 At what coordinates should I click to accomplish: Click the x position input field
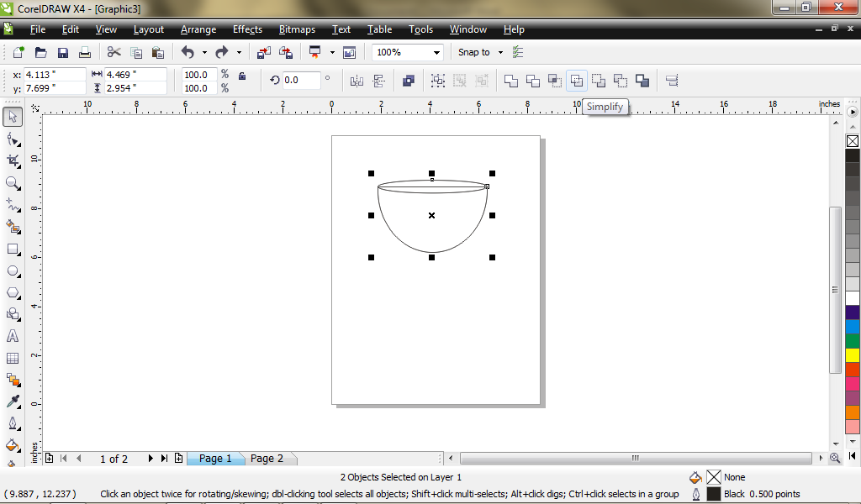(55, 75)
